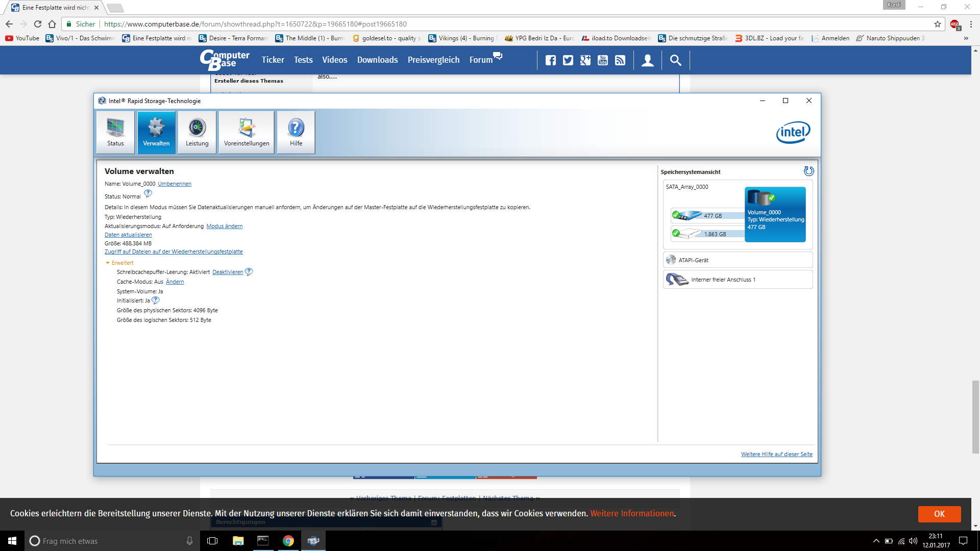Screen dimensions: 980x551
Task: Select the Volume_0000 volume tile
Action: click(x=775, y=214)
